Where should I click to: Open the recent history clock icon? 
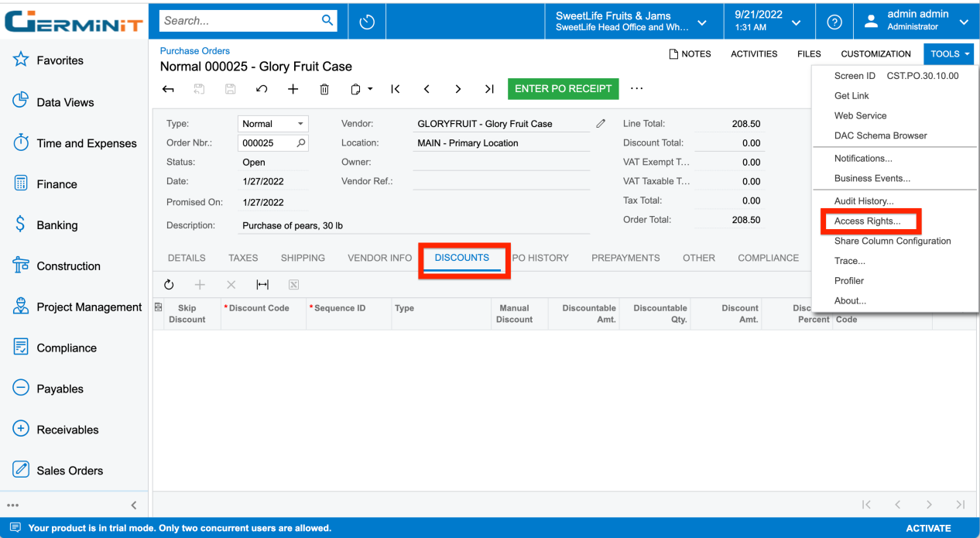coord(368,22)
